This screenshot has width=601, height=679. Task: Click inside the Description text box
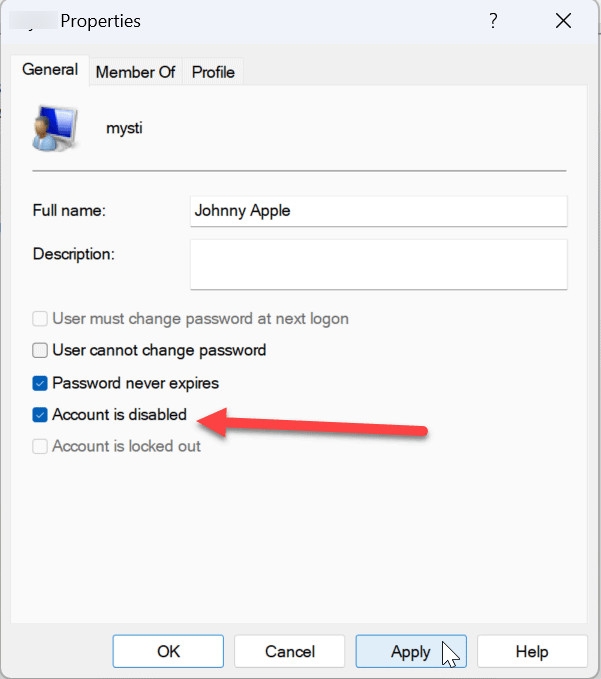(379, 265)
